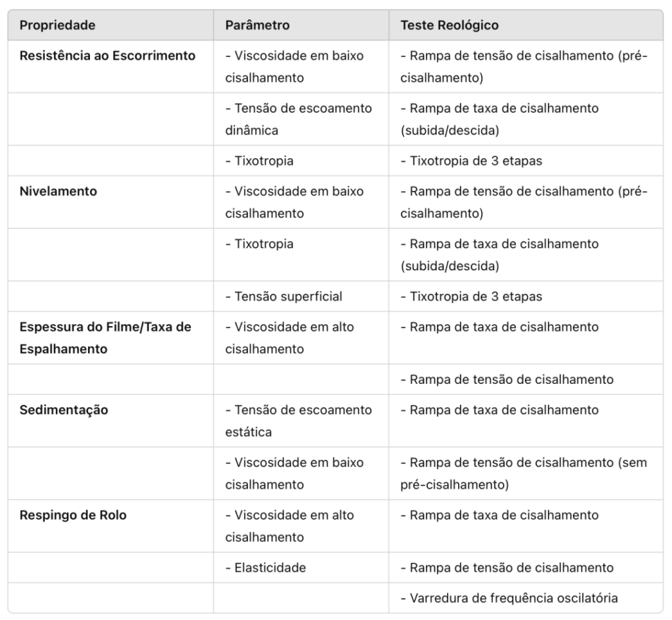The height and width of the screenshot is (620, 672).
Task: Click the Teste Reológico column header
Action: [526, 26]
